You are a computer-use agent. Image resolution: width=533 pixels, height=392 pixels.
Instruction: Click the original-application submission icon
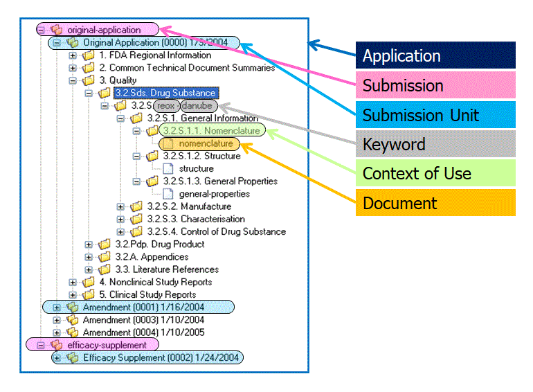(x=56, y=30)
